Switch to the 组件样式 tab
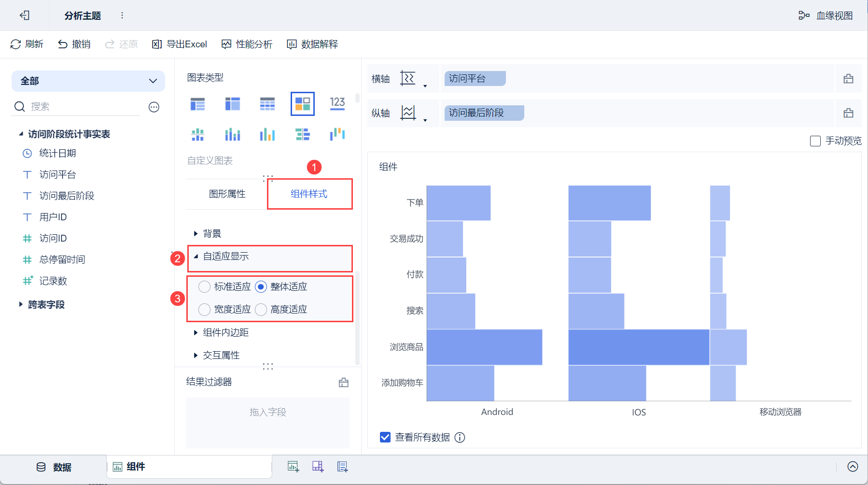 pos(309,194)
